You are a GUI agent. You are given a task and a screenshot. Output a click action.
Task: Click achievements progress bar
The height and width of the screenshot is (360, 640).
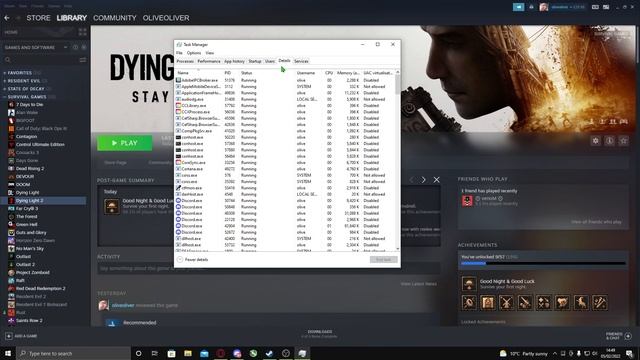point(543,264)
